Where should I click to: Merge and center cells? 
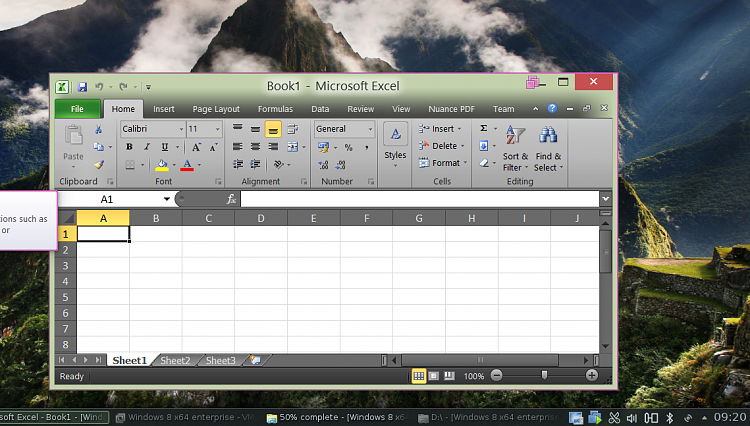[x=292, y=147]
